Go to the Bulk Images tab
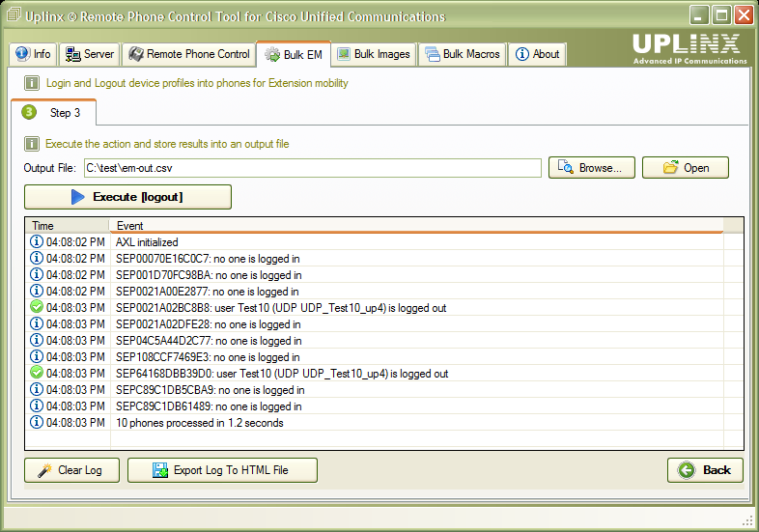The height and width of the screenshot is (532, 759). coord(374,54)
